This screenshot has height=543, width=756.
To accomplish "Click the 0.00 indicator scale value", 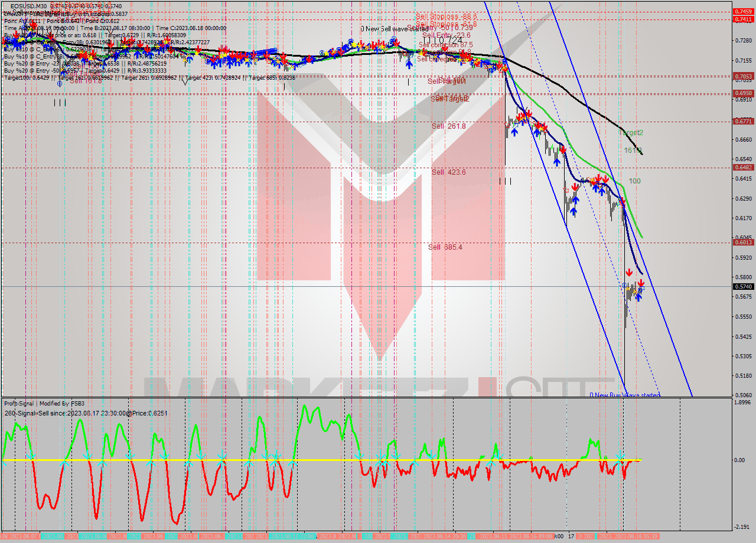I will pyautogui.click(x=739, y=460).
